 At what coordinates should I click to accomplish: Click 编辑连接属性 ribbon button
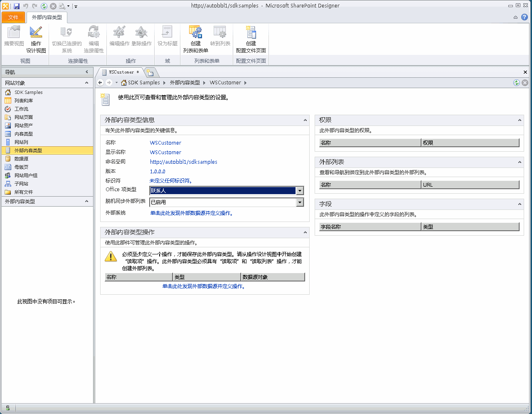(x=94, y=39)
